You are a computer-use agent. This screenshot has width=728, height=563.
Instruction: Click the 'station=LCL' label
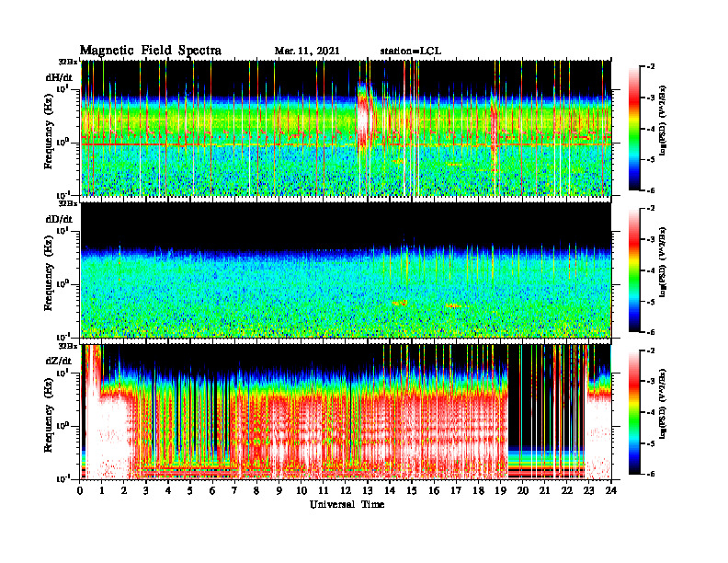411,51
